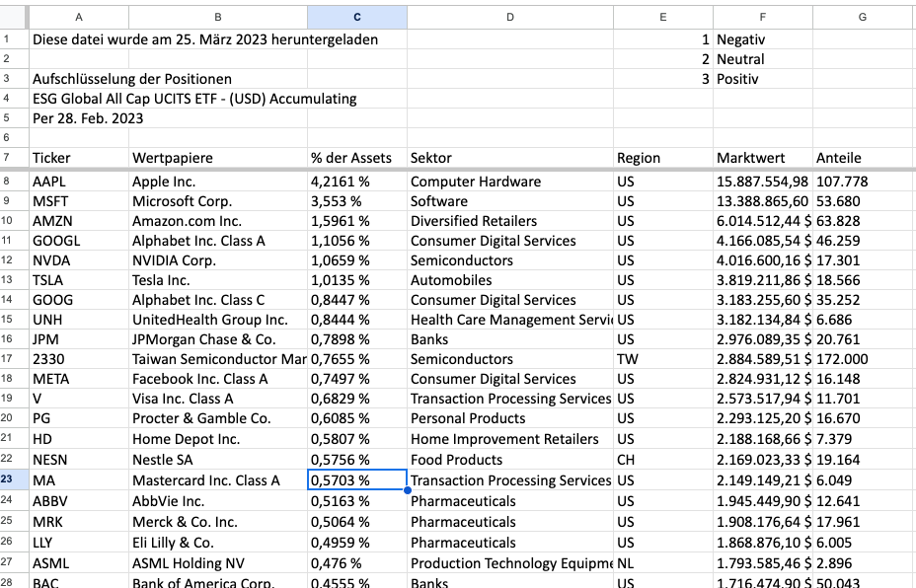This screenshot has width=916, height=588.
Task: Click the 'Anteile' header cell
Action: click(863, 158)
